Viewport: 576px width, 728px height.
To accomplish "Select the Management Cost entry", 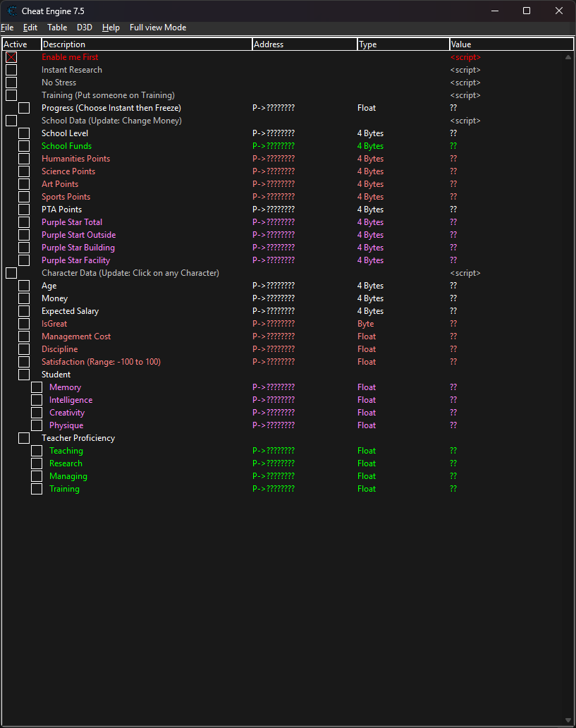I will (77, 336).
